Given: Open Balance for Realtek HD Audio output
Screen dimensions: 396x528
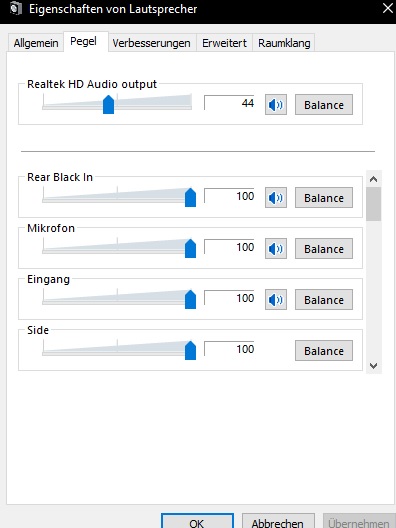Looking at the screenshot, I should coord(324,105).
